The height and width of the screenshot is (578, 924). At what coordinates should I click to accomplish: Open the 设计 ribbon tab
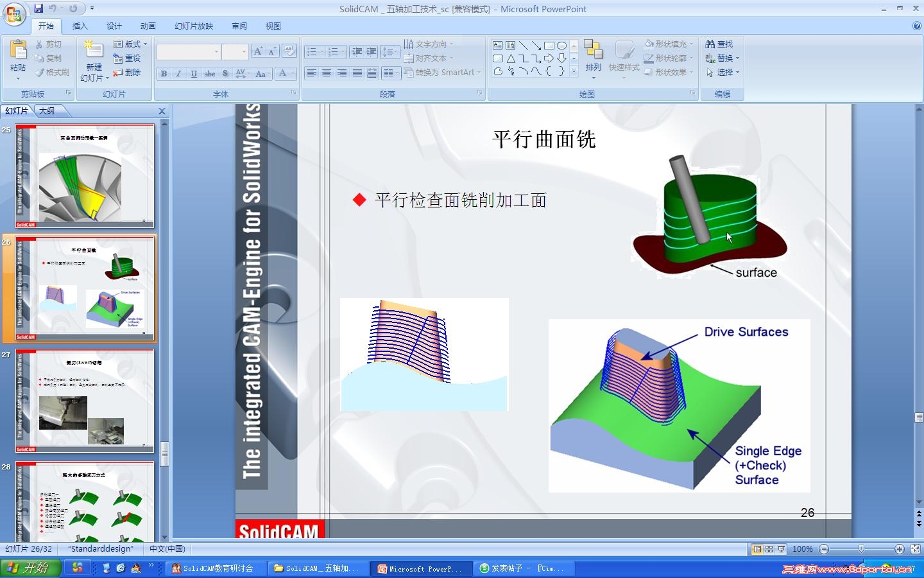(114, 26)
